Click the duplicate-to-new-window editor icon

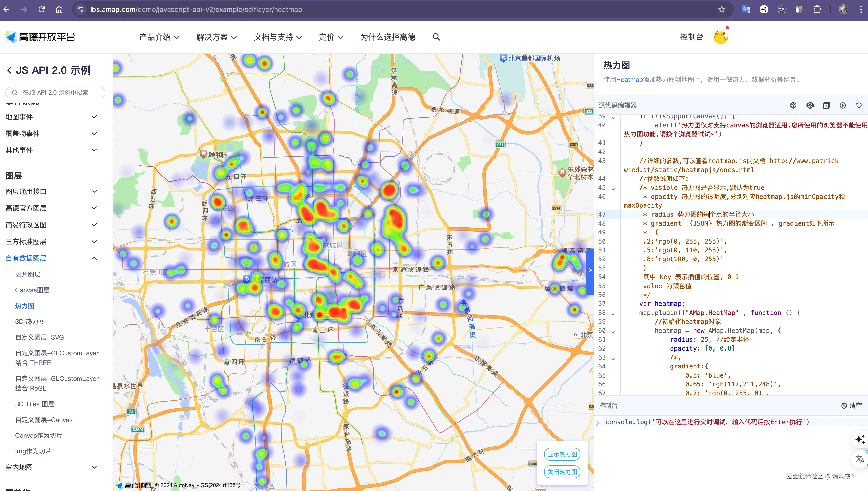(826, 105)
